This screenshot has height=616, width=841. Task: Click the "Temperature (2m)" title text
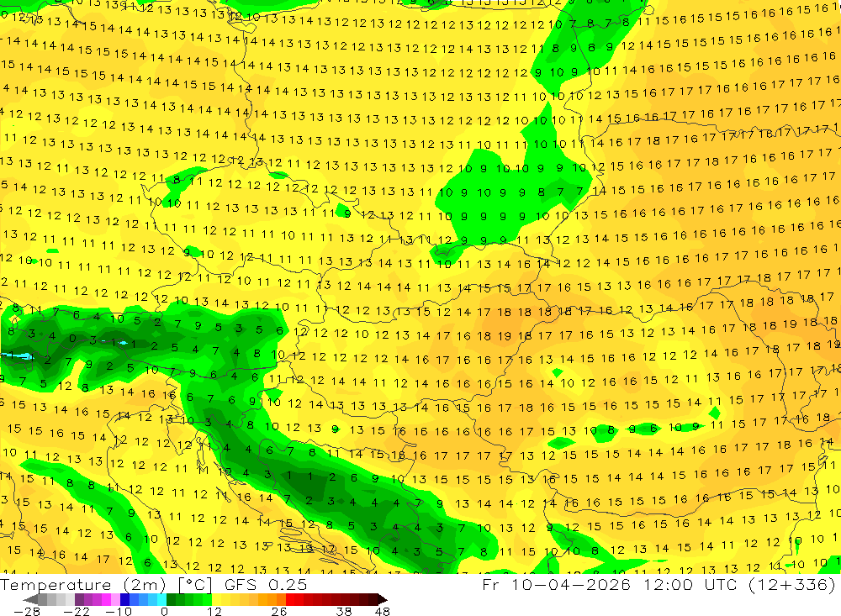click(83, 585)
